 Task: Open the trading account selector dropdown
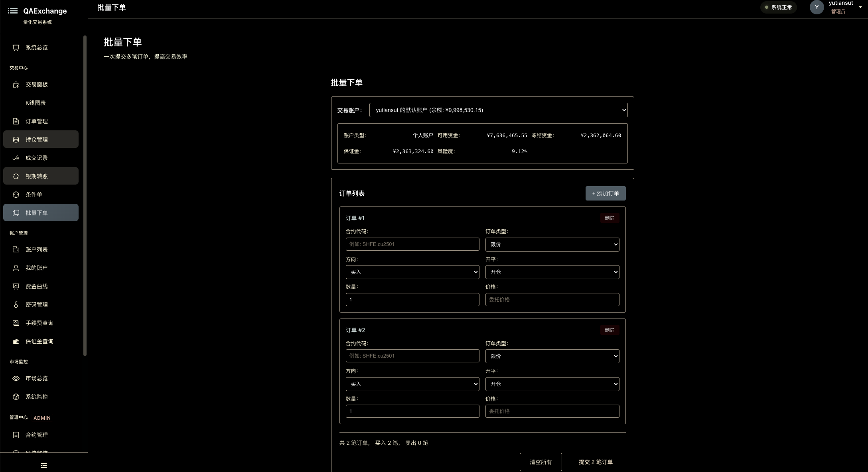tap(498, 110)
